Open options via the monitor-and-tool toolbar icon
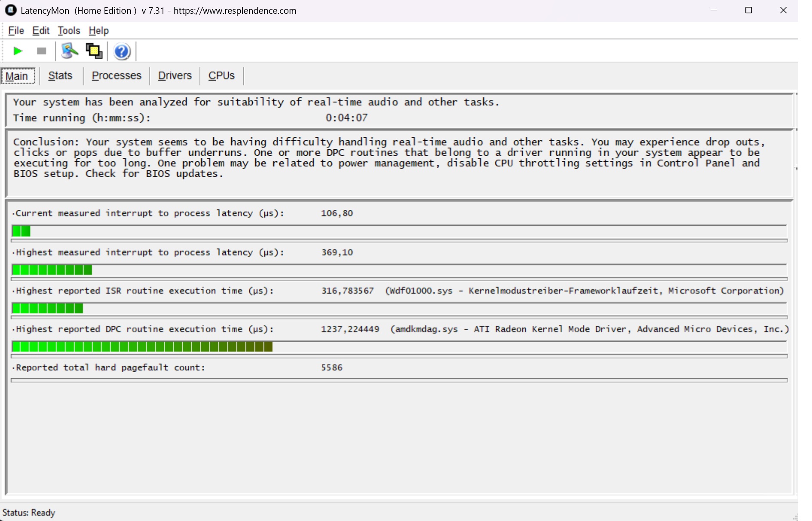This screenshot has width=812, height=521. [x=69, y=51]
